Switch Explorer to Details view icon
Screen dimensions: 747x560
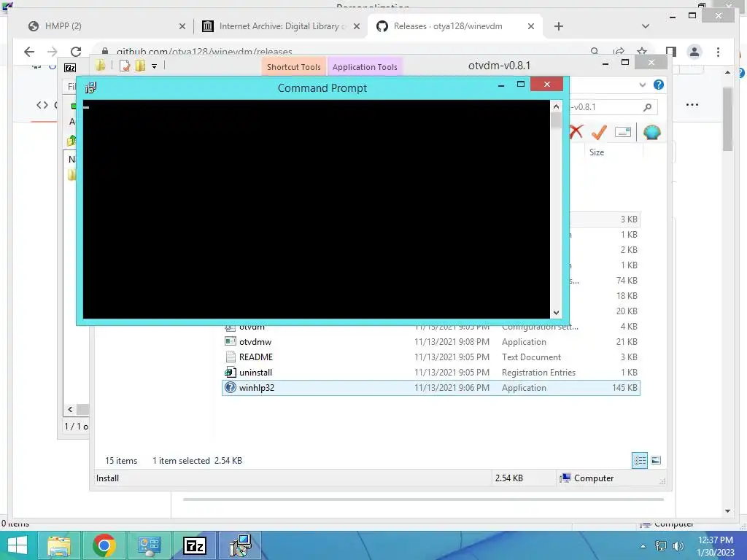639,460
